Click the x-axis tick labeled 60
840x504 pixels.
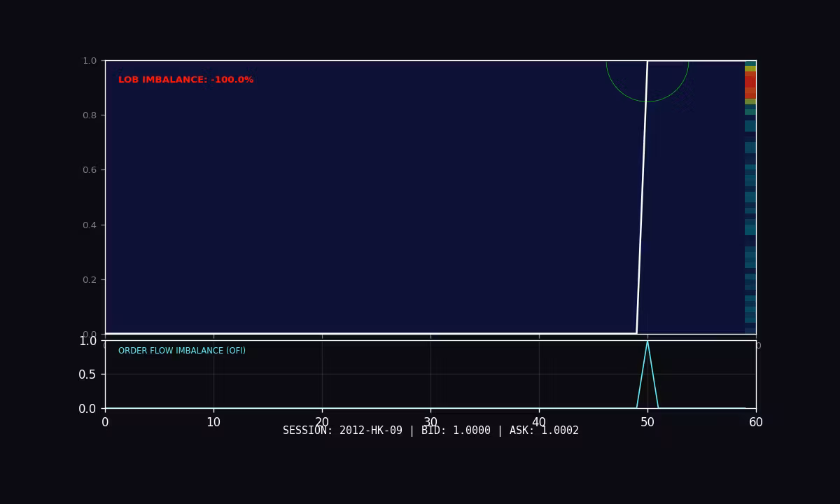coord(756,422)
